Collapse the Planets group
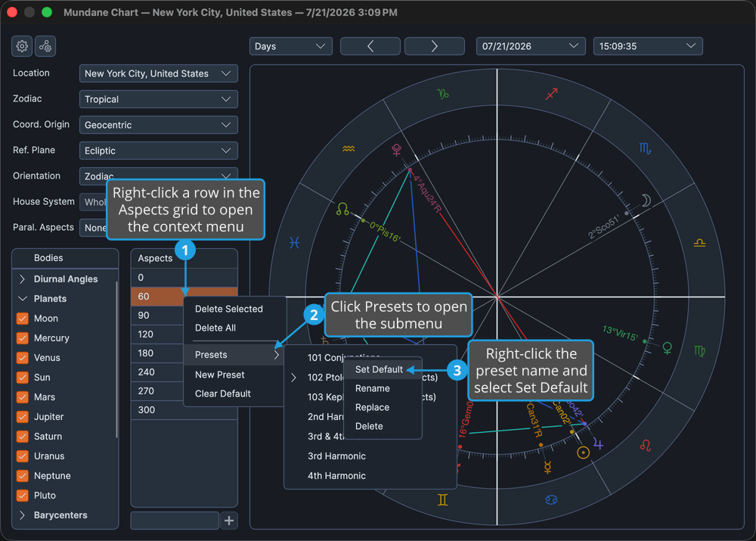This screenshot has height=541, width=756. tap(22, 299)
